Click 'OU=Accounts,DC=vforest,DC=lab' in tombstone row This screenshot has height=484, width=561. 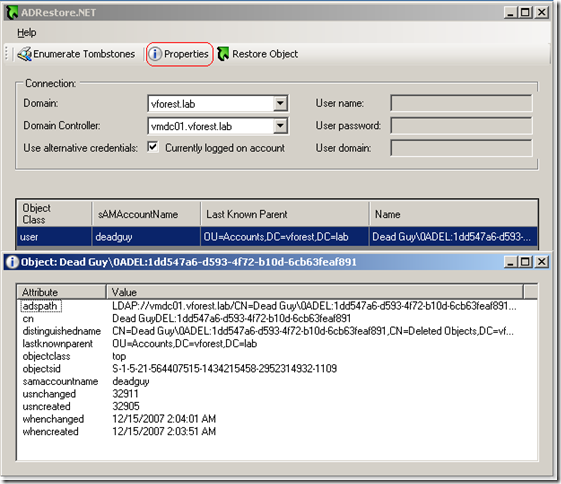285,237
